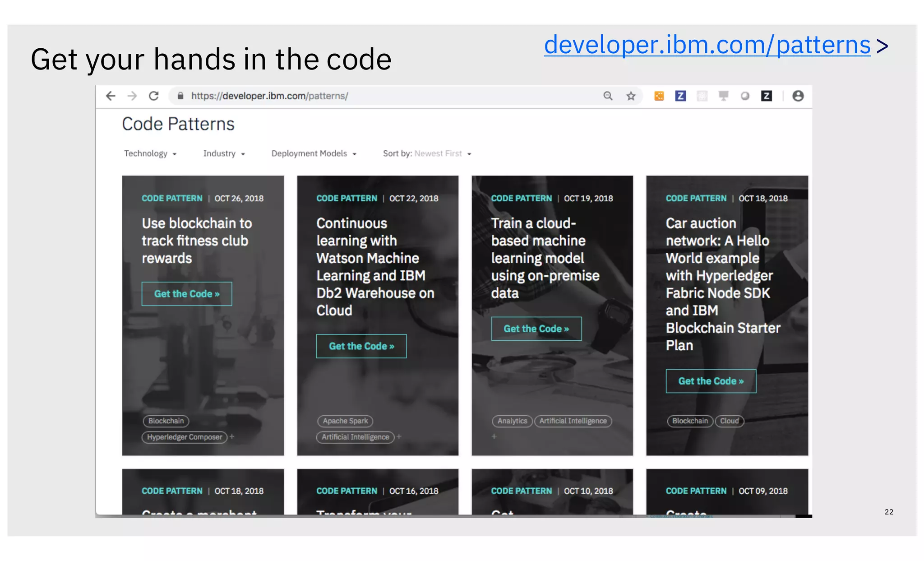Click the 'OCT 16, 2018' card date
The height and width of the screenshot is (561, 924).
point(414,491)
